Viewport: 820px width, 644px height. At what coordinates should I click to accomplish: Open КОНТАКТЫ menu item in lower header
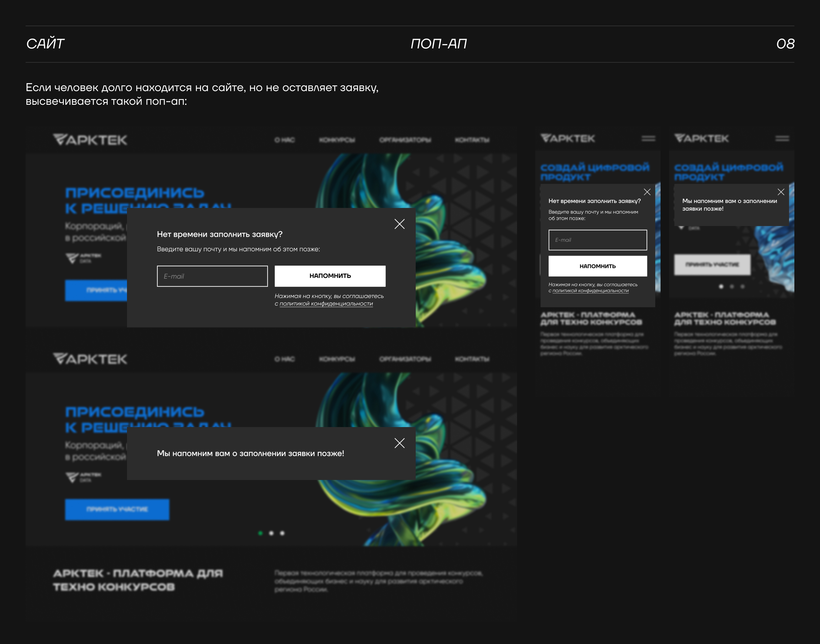(x=472, y=359)
